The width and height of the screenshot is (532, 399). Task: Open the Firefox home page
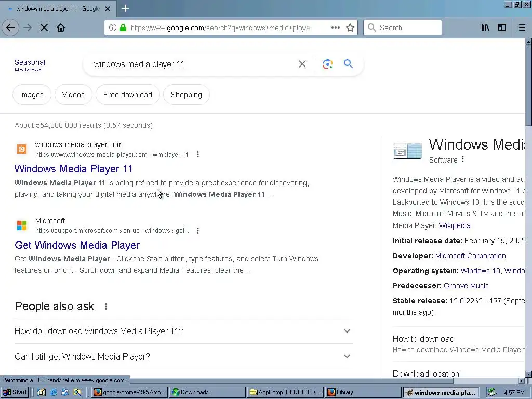pos(61,28)
